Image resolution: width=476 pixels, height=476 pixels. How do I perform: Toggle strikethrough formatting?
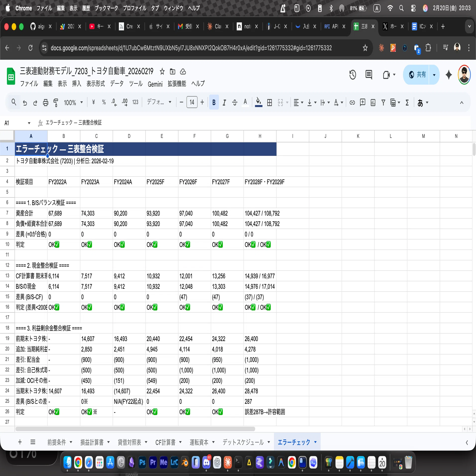click(x=235, y=102)
